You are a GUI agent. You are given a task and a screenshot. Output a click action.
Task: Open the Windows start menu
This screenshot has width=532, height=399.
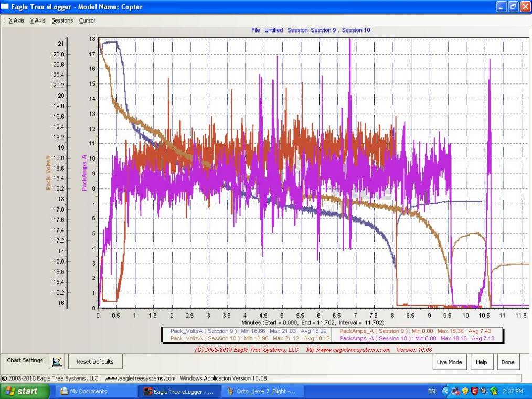[x=25, y=391]
